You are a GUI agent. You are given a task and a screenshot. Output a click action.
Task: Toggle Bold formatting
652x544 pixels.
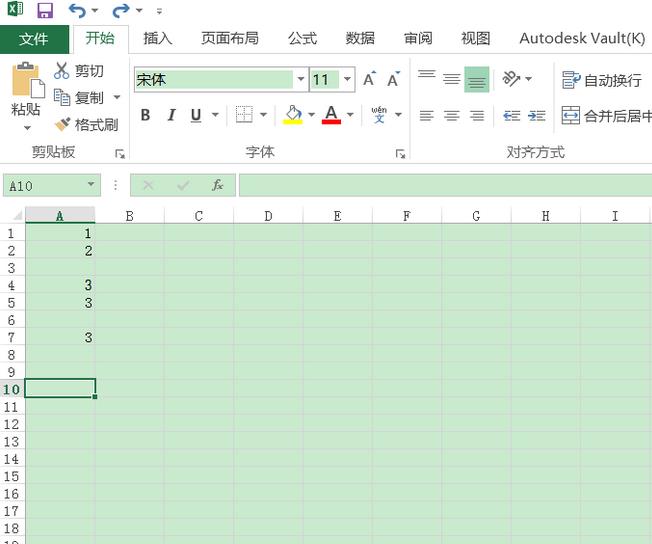pos(145,115)
